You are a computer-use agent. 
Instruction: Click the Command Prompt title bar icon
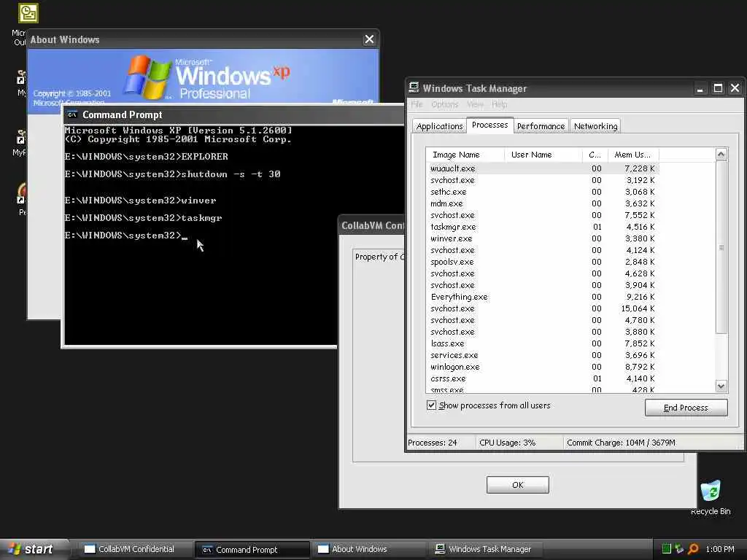coord(72,114)
